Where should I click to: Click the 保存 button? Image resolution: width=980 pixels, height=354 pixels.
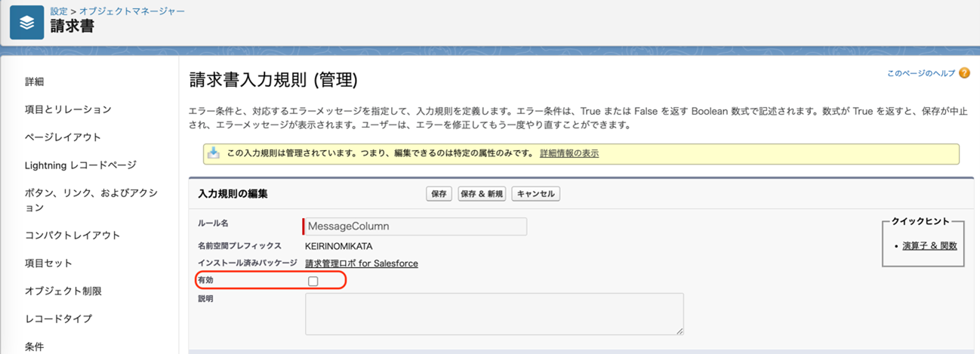[x=439, y=194]
